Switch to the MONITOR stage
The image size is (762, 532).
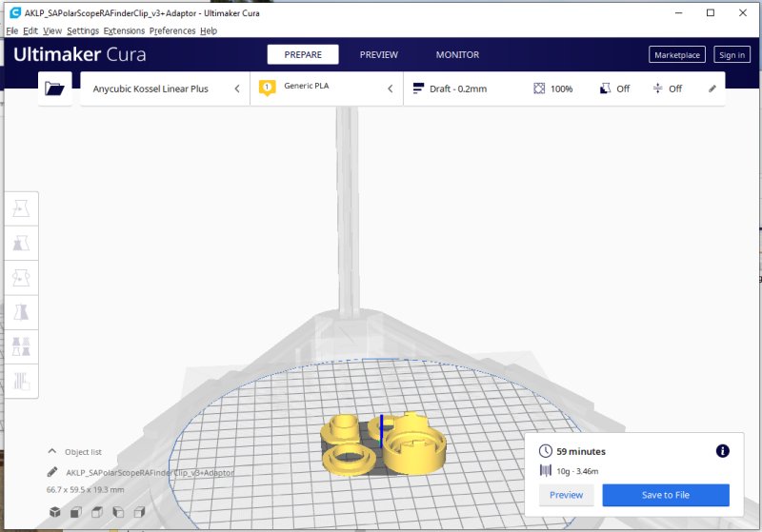click(x=457, y=54)
